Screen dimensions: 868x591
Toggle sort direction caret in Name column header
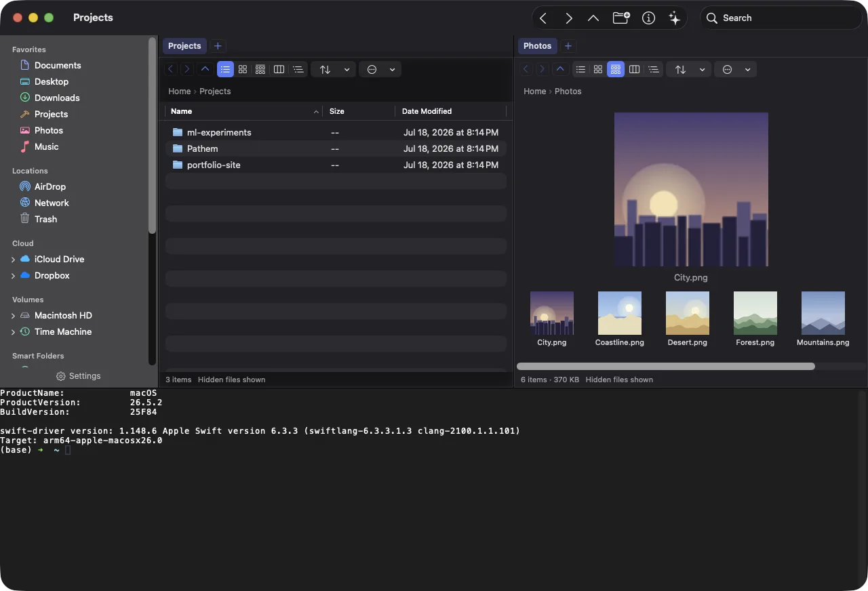[316, 112]
